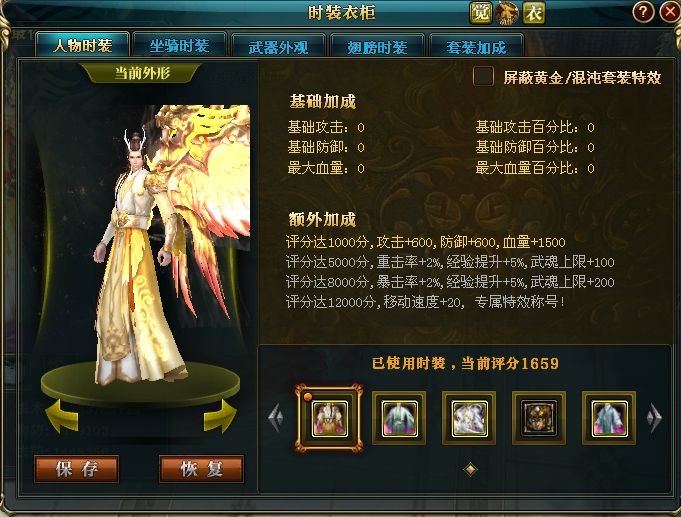Show previous page of costumes
This screenshot has height=517, width=681.
275,418
